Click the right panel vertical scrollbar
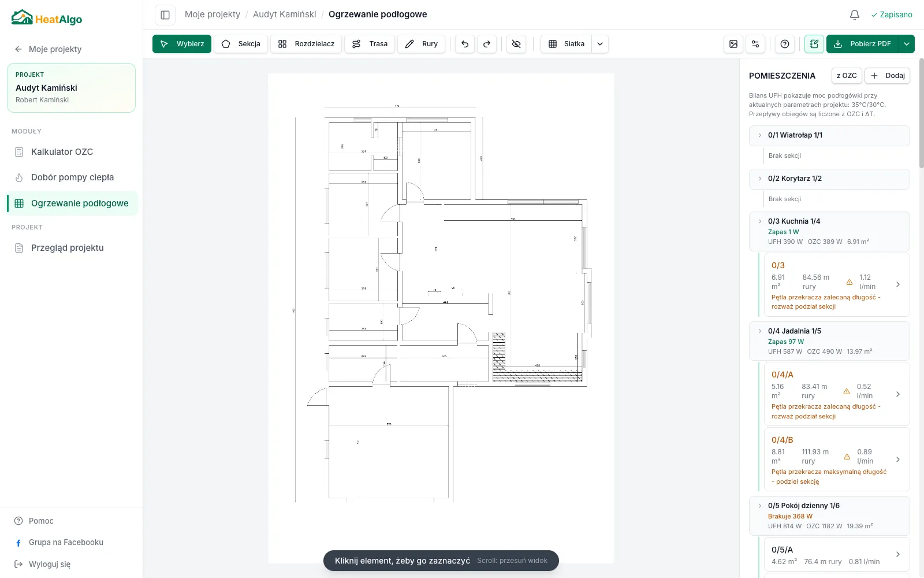 (921, 113)
